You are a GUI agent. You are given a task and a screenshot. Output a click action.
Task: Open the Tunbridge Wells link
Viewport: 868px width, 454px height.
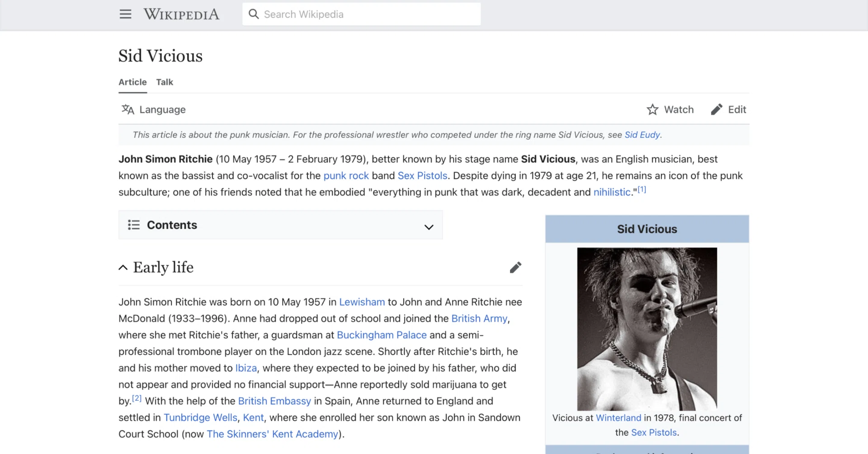[200, 418]
